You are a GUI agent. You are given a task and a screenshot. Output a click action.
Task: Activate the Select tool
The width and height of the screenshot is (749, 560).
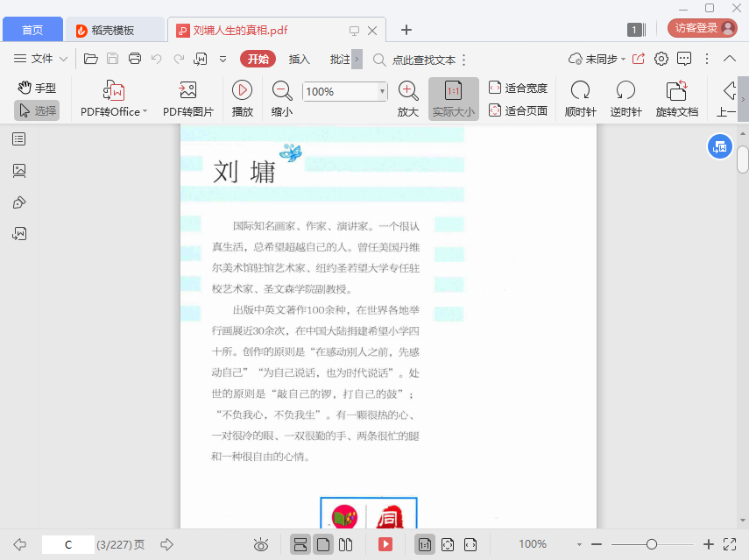37,110
